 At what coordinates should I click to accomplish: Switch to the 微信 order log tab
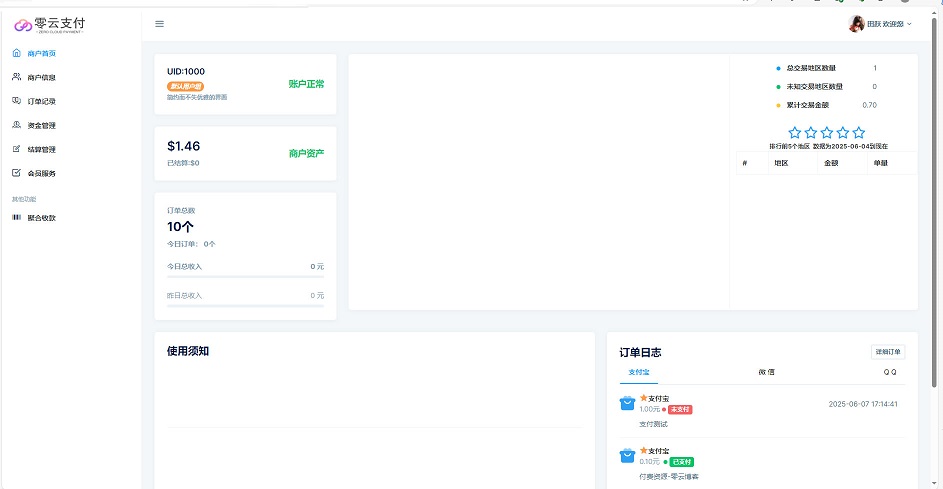(x=766, y=372)
